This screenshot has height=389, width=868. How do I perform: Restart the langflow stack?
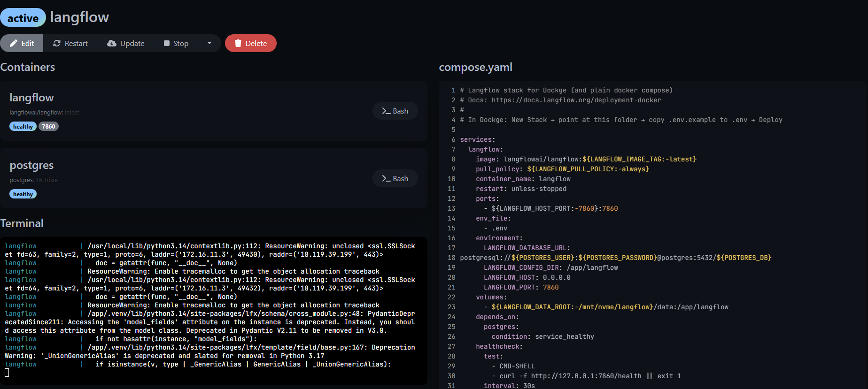click(x=70, y=43)
